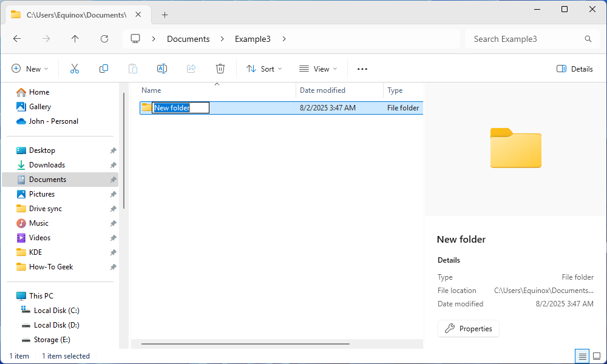Click Example3 in the breadcrumb path

(253, 39)
